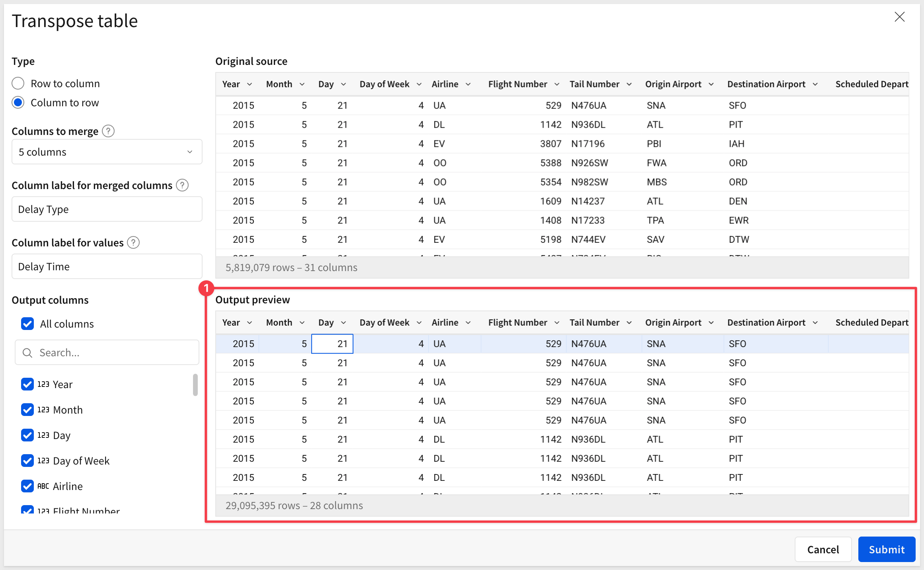Uncheck the Day of Week output column

[x=27, y=461]
